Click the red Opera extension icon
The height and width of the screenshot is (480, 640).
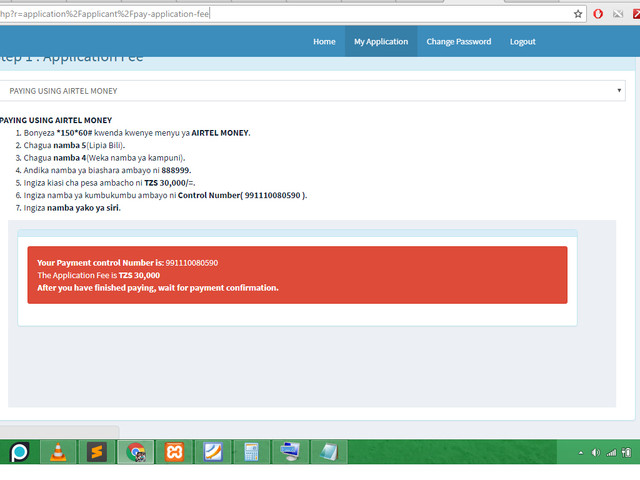point(598,14)
